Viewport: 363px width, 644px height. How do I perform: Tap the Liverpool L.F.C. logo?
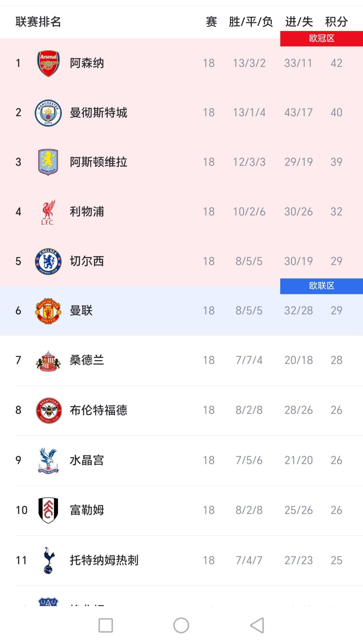coord(48,212)
